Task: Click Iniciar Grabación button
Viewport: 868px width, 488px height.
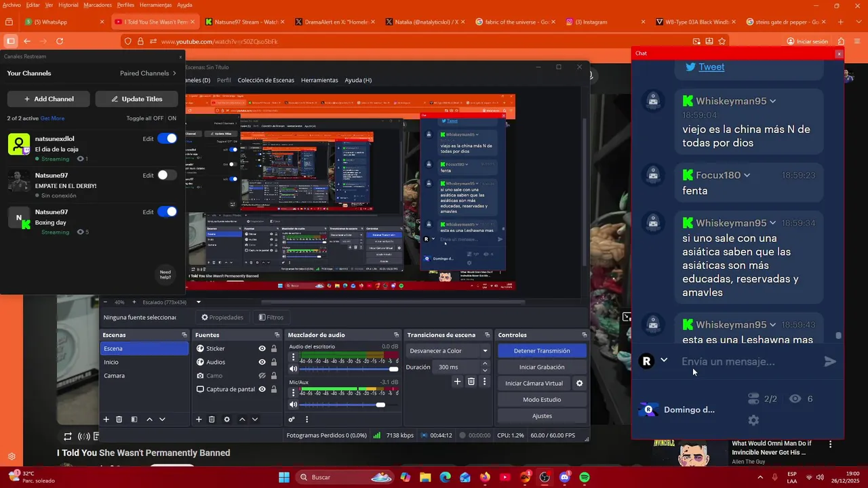Action: pyautogui.click(x=541, y=367)
